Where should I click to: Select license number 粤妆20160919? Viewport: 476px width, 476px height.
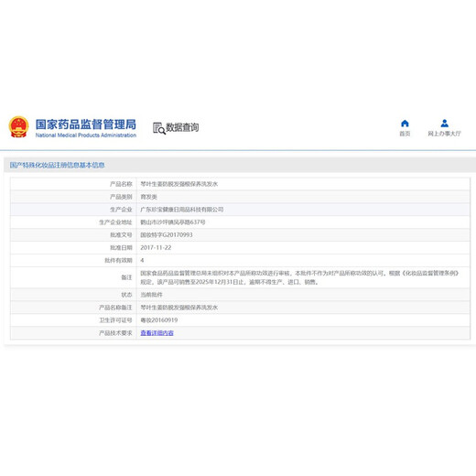[159, 320]
